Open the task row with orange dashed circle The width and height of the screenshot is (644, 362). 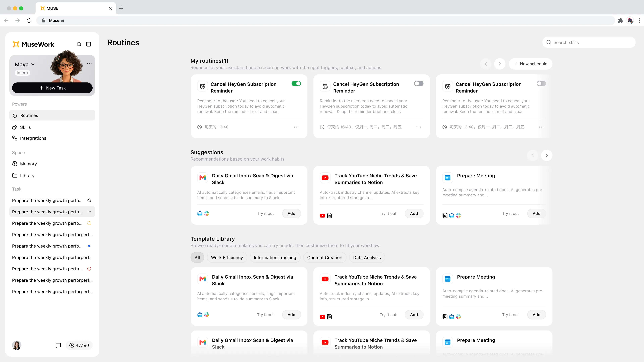tap(52, 223)
